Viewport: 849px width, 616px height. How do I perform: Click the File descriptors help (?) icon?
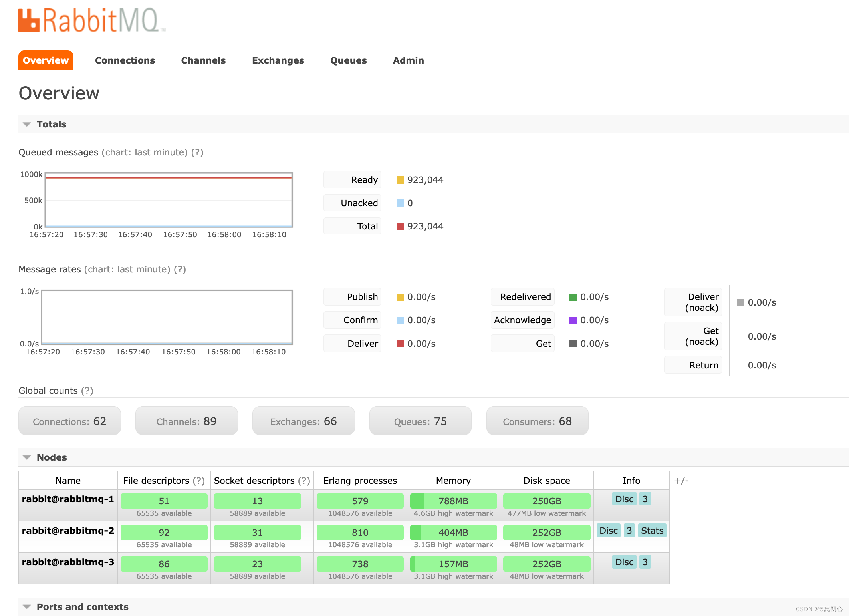(x=198, y=481)
